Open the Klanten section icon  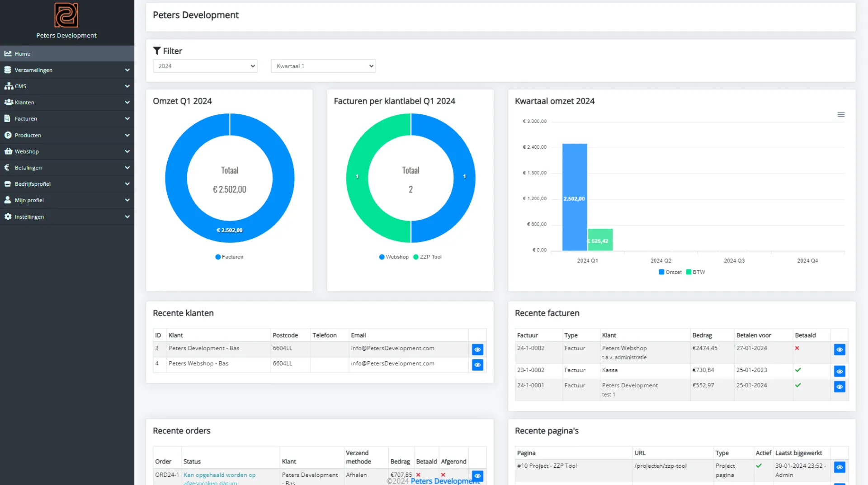click(8, 102)
